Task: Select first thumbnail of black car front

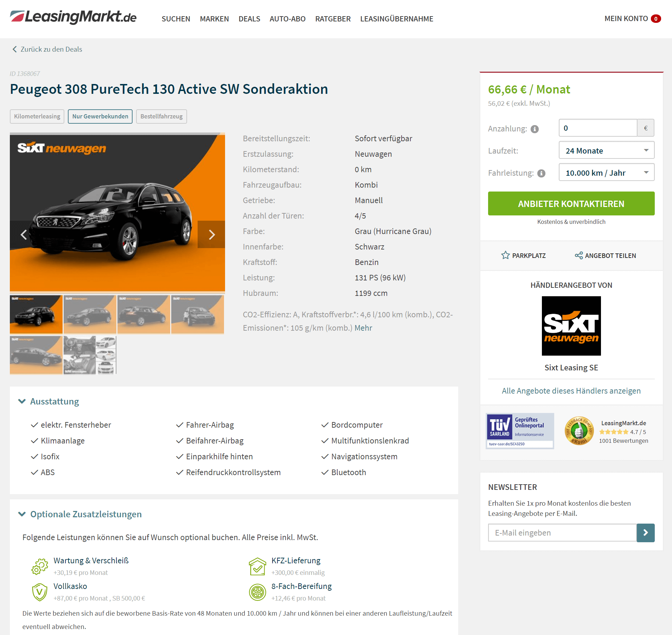Action: click(36, 315)
